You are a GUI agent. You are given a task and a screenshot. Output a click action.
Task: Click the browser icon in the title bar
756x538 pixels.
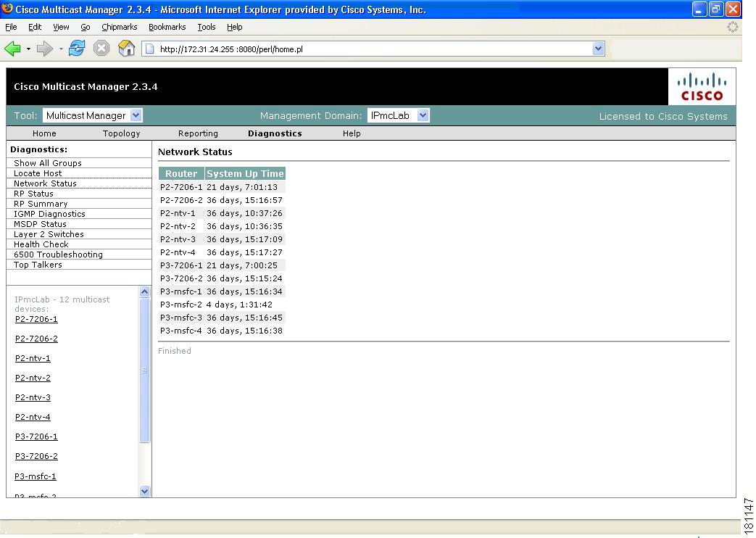pos(7,9)
